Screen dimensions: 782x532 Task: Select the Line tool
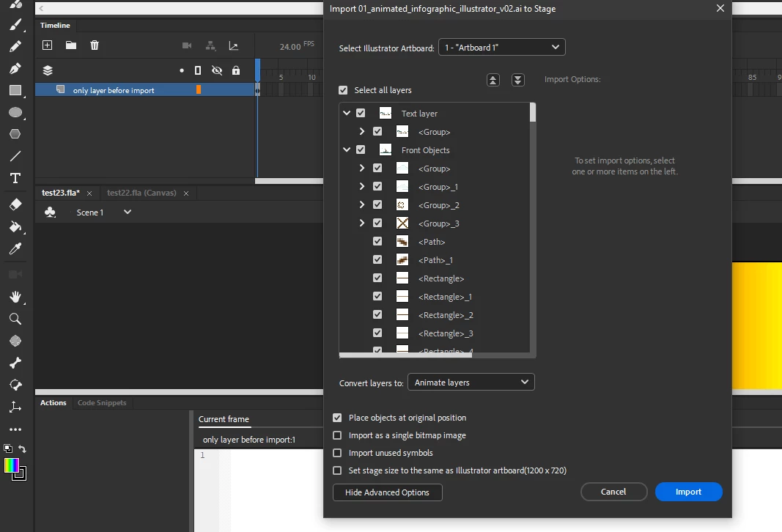[15, 156]
